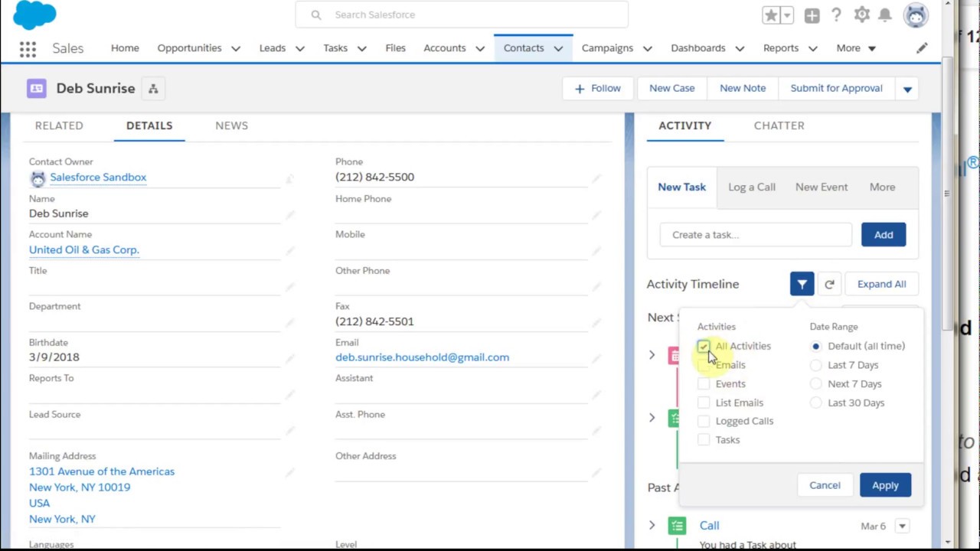Click the contact record icon in header

pyautogui.click(x=36, y=89)
